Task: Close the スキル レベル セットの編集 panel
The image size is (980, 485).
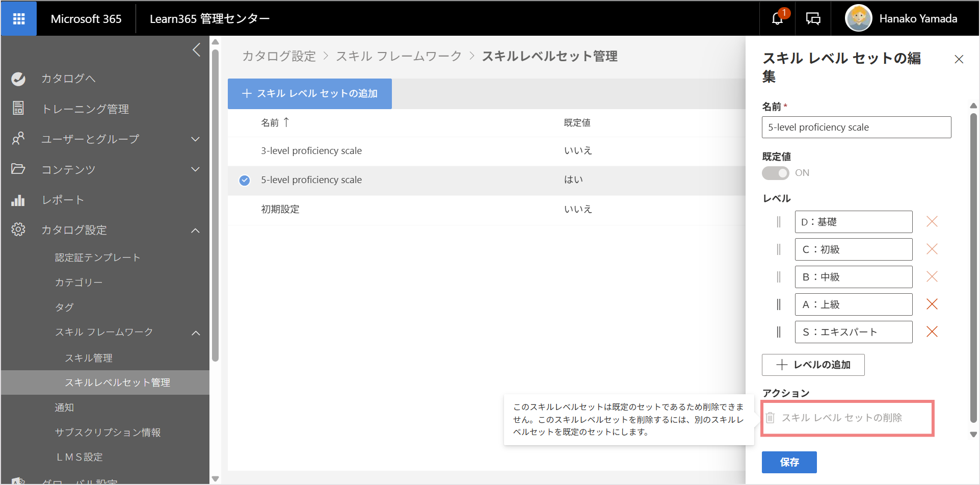Action: point(959,59)
